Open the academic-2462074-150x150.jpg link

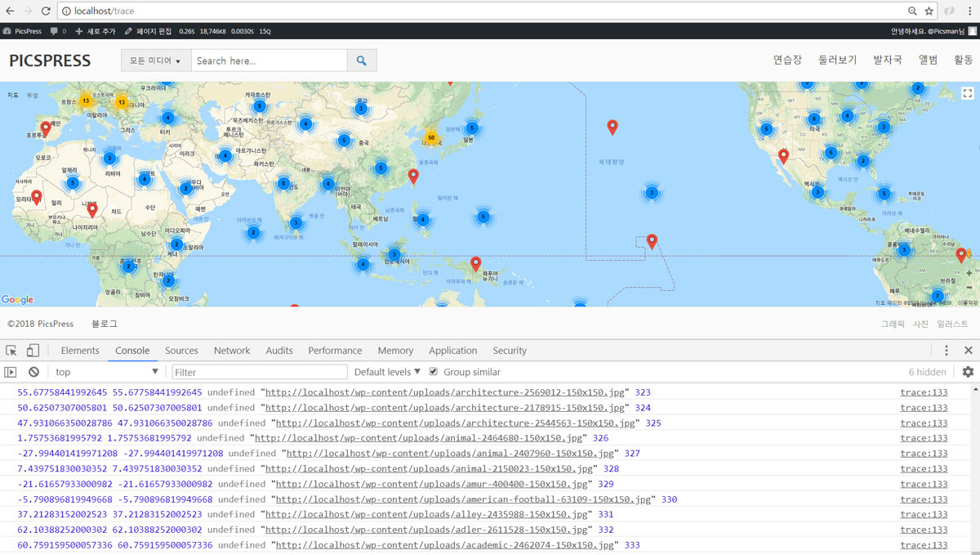[x=445, y=545]
